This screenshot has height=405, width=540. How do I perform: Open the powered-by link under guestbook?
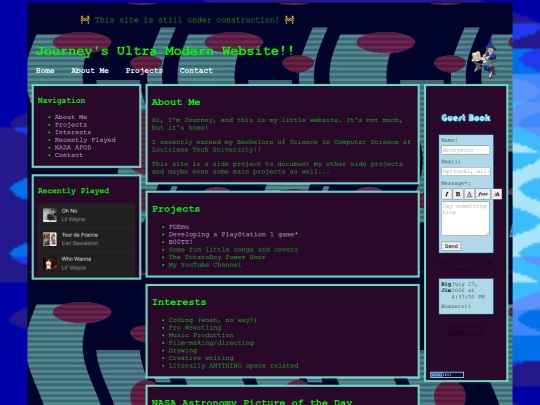tap(466, 333)
